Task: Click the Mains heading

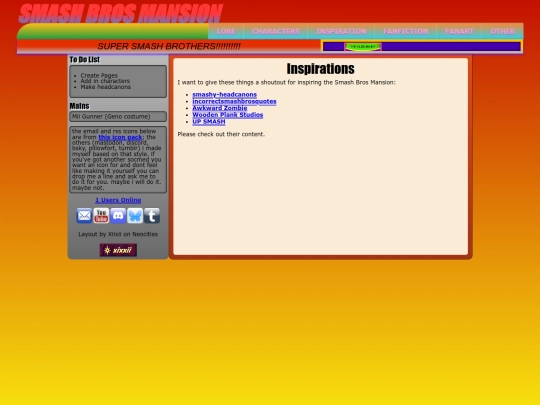Action: pos(79,106)
